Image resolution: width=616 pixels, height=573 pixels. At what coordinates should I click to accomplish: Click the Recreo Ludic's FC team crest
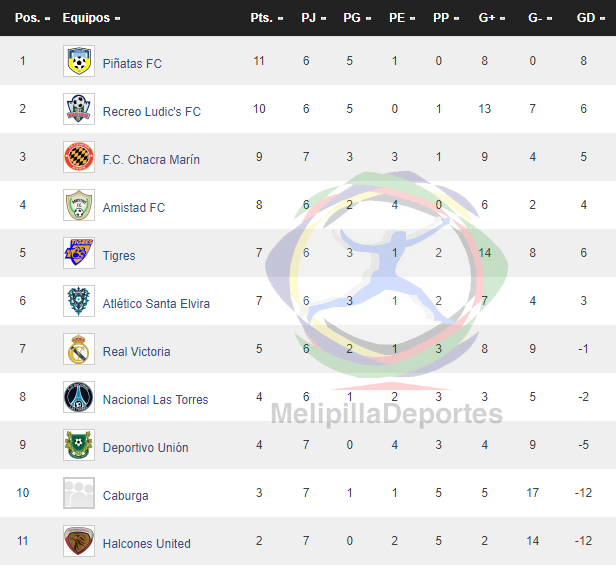click(79, 109)
